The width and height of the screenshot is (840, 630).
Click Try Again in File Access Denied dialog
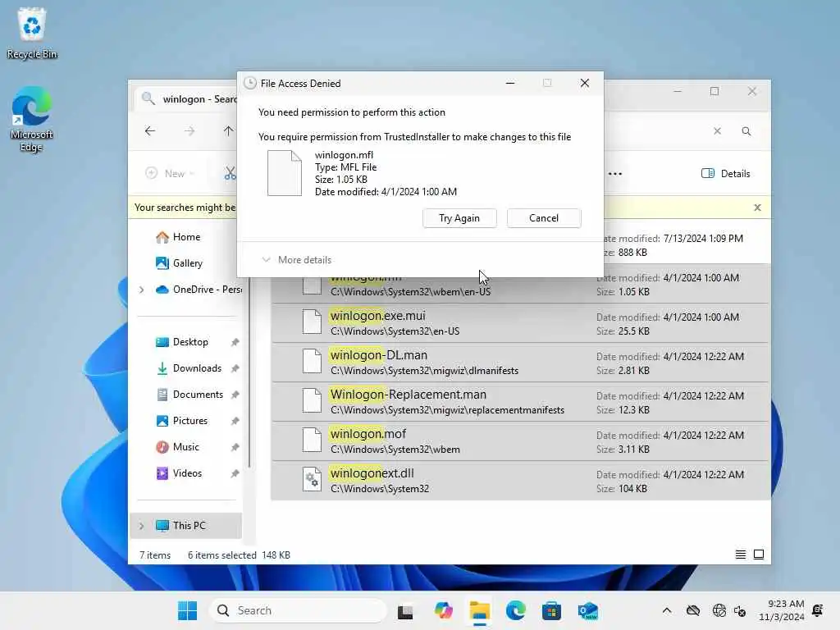point(459,218)
